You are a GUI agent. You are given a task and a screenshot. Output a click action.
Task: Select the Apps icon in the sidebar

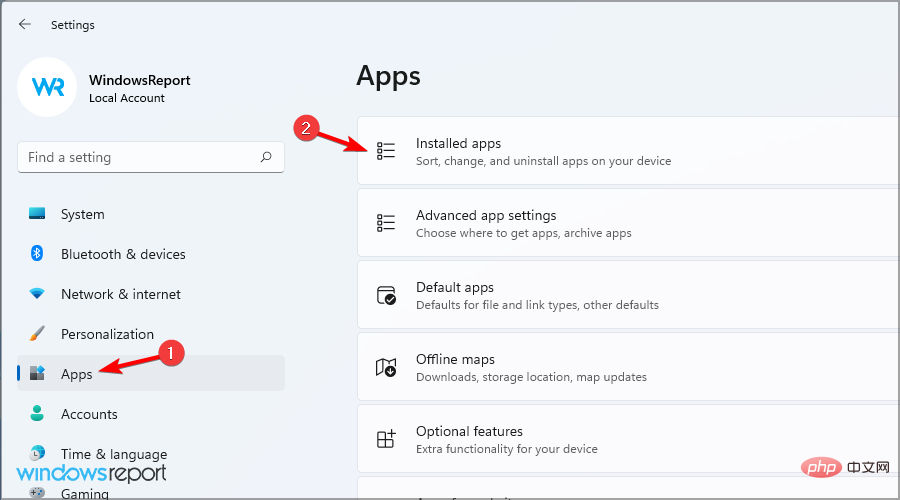(37, 373)
